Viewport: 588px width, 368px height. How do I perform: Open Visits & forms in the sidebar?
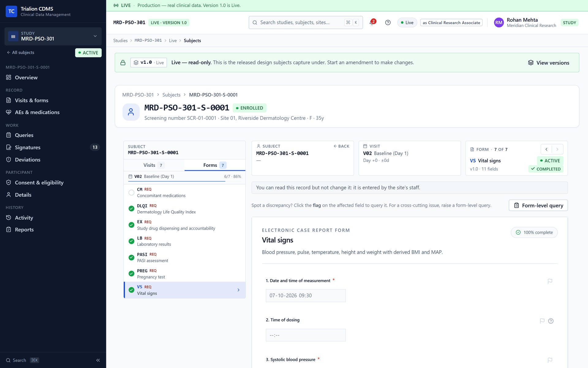(53, 100)
